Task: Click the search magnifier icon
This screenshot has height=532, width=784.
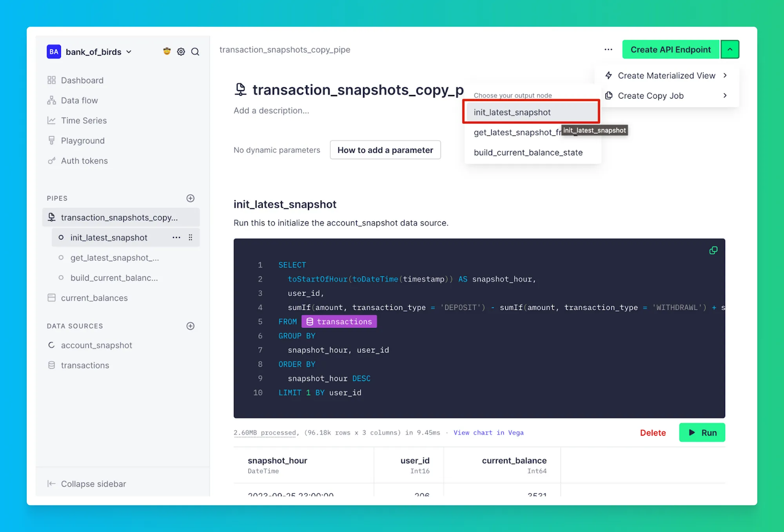Action: coord(195,52)
